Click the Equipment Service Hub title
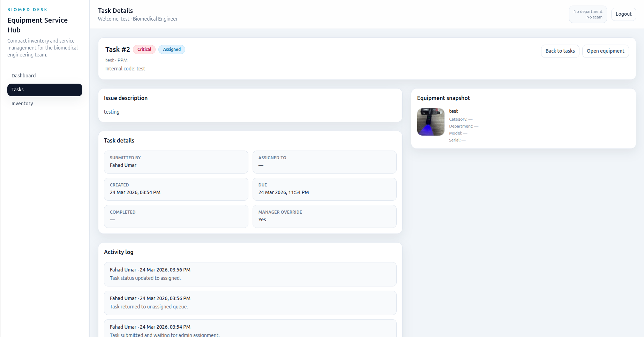This screenshot has height=337, width=644. pos(37,25)
